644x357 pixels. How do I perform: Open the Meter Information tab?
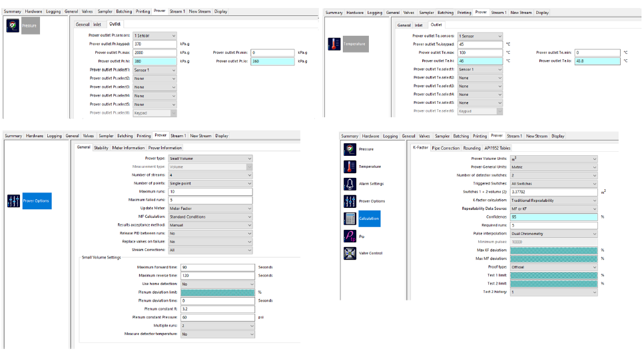tap(128, 148)
